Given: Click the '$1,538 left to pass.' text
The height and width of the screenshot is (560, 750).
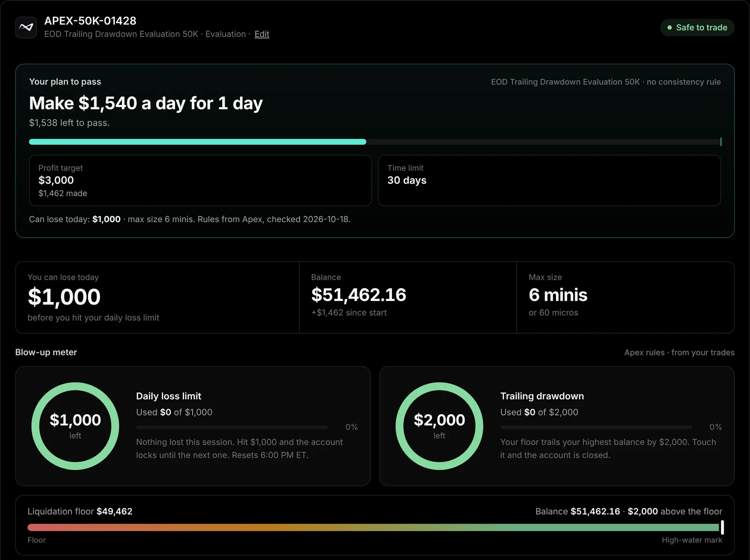Looking at the screenshot, I should click(x=69, y=123).
